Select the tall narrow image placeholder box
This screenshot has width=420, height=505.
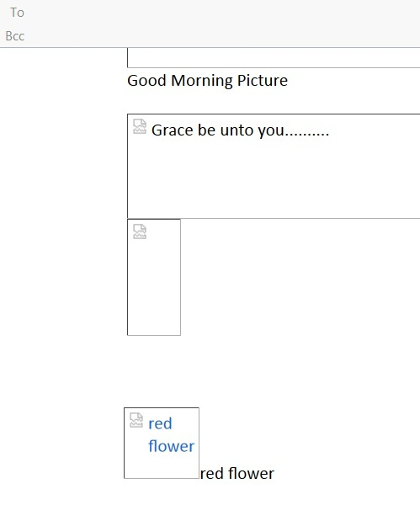(x=154, y=277)
